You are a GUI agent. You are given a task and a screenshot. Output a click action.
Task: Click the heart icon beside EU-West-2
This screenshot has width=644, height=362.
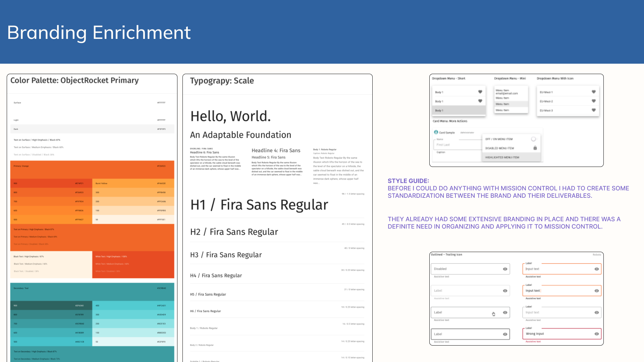594,101
